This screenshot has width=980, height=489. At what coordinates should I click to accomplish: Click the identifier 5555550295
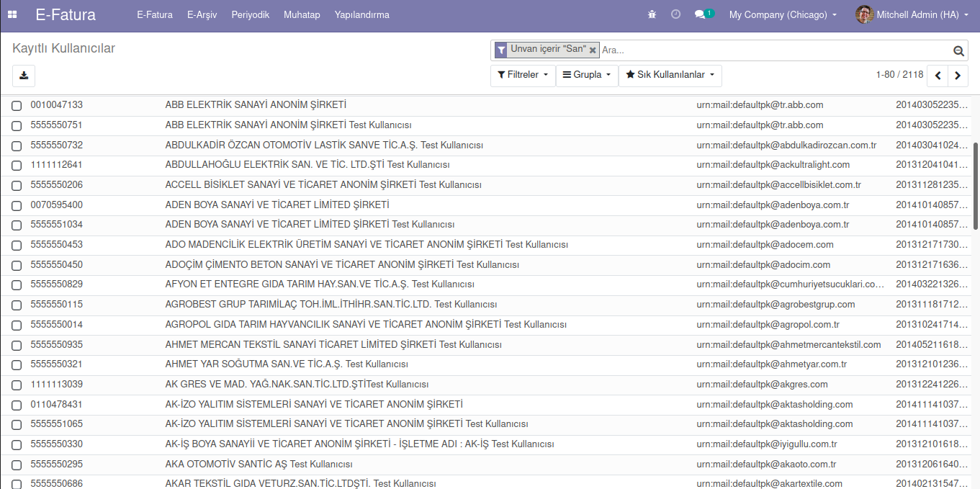coord(56,465)
